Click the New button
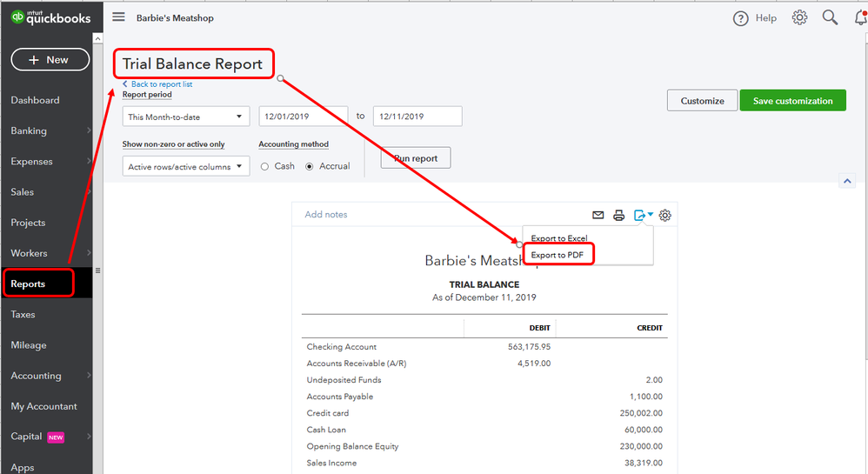This screenshot has height=474, width=868. pos(50,59)
